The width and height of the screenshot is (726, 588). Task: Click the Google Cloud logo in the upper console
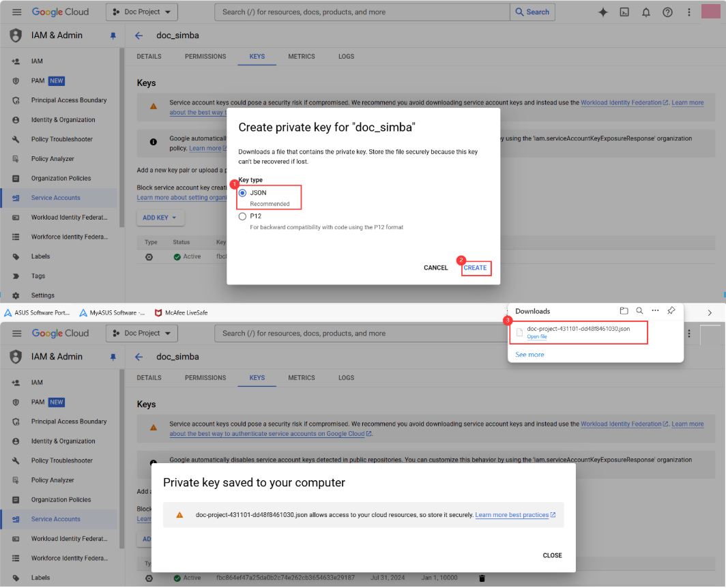[60, 12]
